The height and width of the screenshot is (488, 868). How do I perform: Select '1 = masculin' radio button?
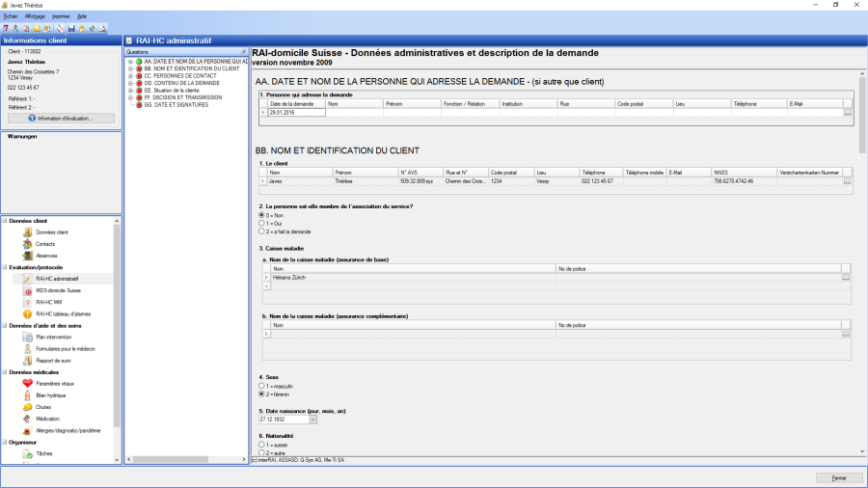260,386
